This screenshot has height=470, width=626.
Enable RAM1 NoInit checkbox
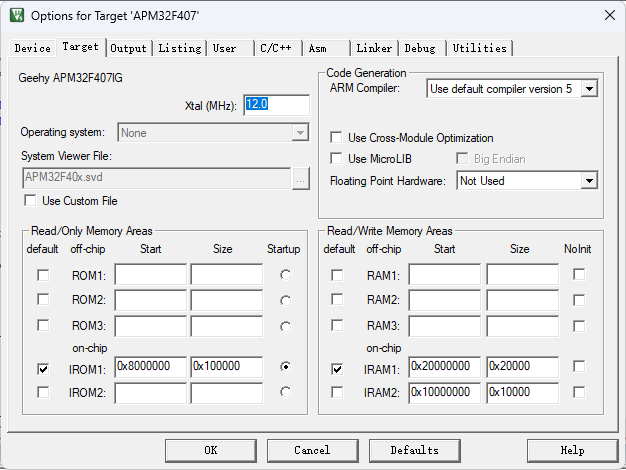tap(579, 274)
